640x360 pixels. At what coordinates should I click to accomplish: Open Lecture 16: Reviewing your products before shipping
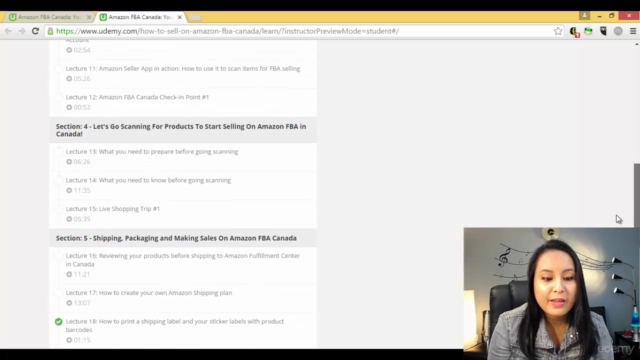pos(183,260)
